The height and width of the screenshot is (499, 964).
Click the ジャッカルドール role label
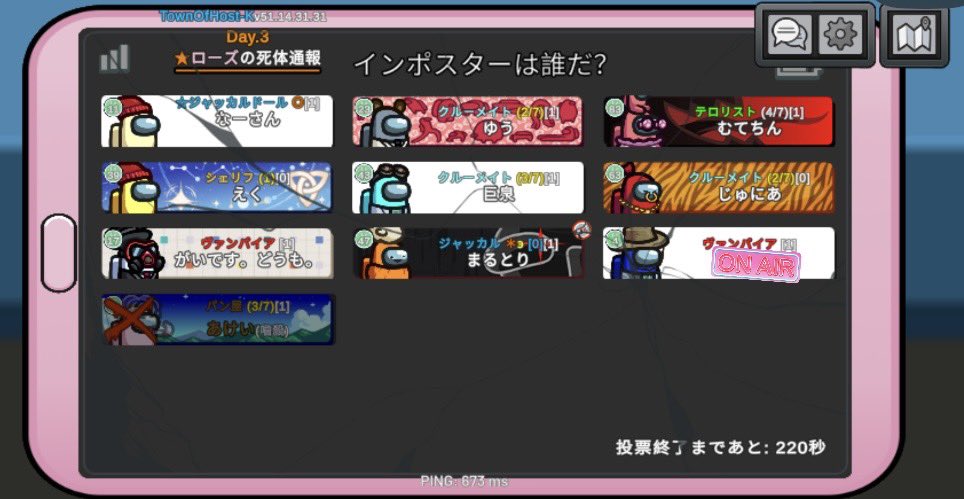click(231, 103)
